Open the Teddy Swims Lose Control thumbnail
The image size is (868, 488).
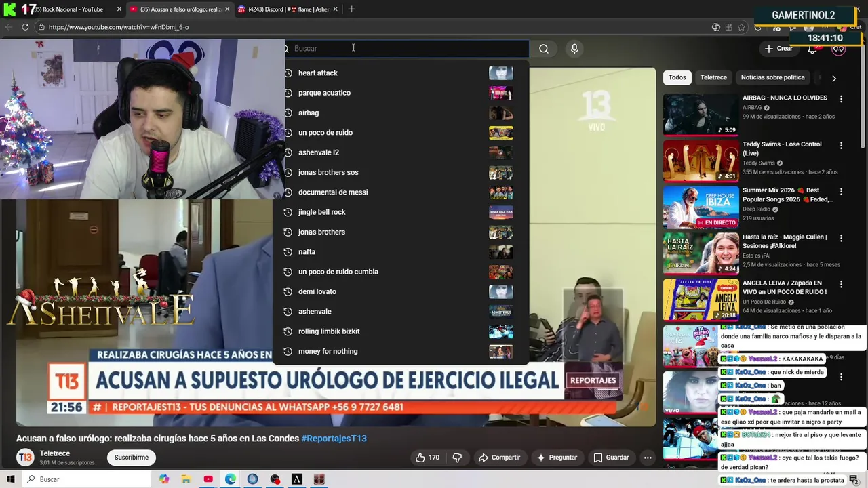pos(701,161)
